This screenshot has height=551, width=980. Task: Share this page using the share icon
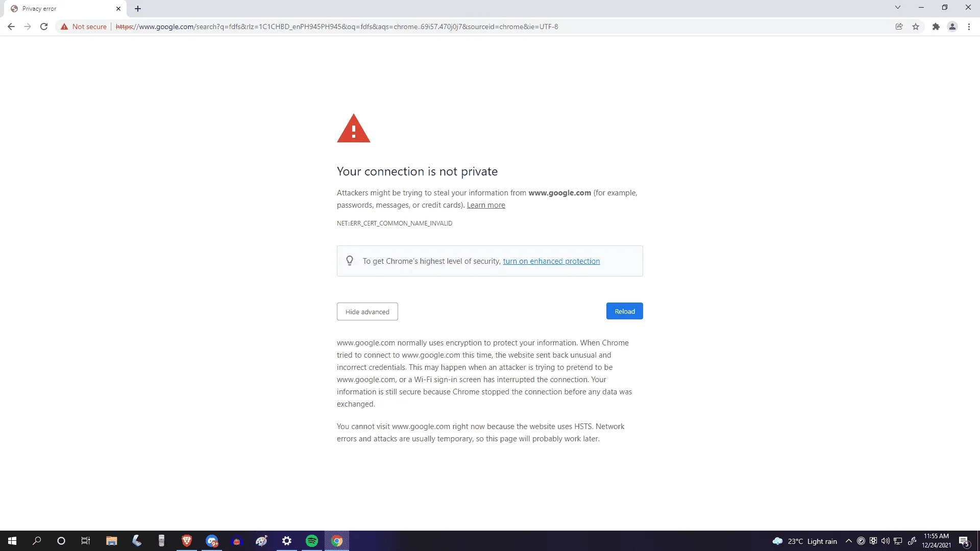coord(899,27)
